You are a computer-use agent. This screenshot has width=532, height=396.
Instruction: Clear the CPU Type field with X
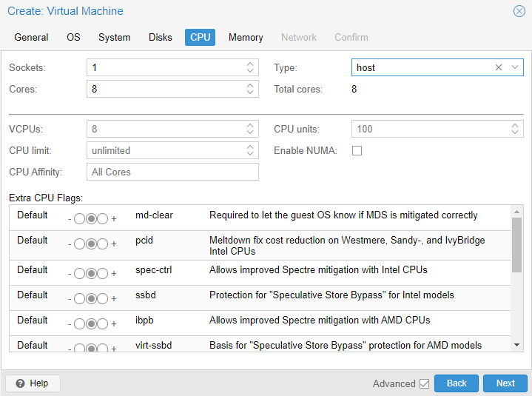tap(499, 67)
